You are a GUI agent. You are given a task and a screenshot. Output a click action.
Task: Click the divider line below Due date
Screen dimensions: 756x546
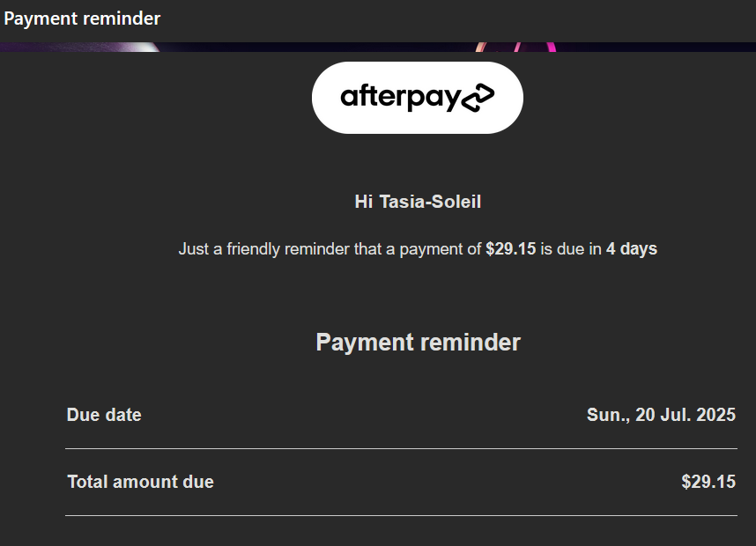click(x=401, y=448)
